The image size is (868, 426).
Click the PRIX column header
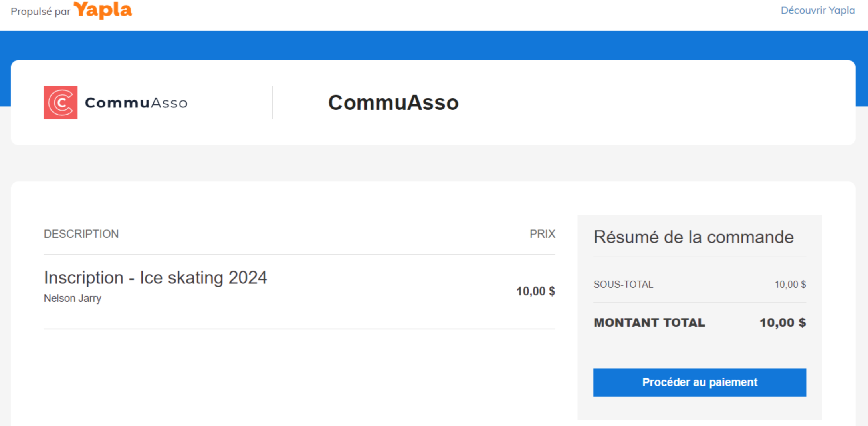[x=542, y=234]
